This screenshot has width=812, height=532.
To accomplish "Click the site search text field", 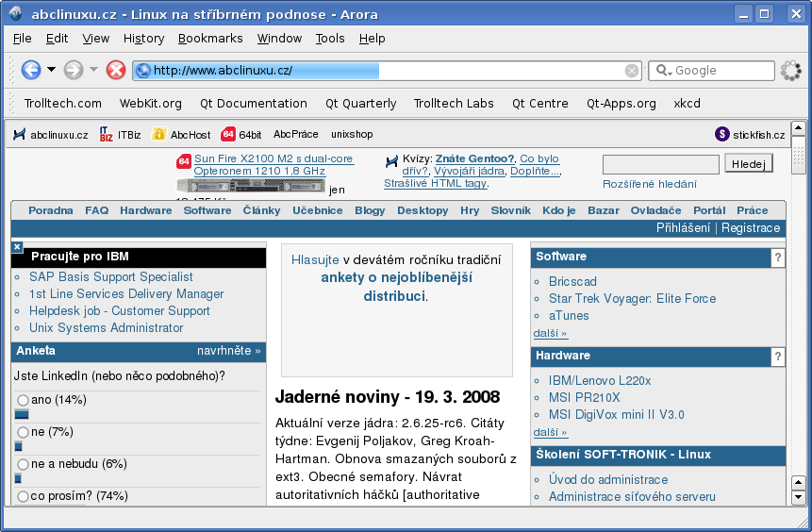I will 661,164.
